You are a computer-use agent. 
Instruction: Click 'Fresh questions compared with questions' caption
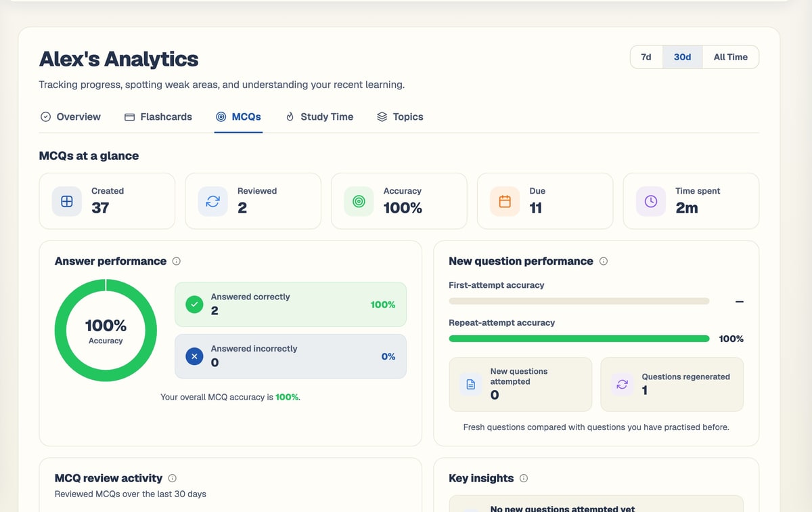pyautogui.click(x=596, y=427)
